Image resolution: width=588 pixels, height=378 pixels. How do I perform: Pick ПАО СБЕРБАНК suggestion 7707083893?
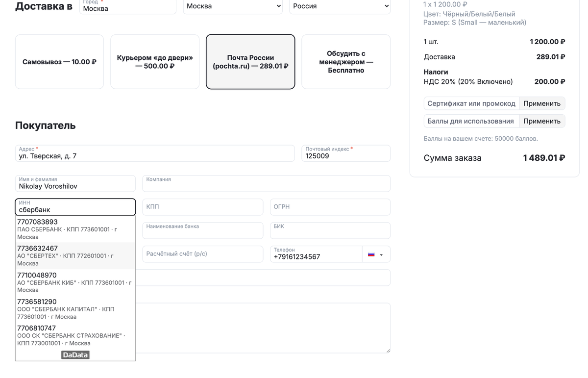pos(75,229)
